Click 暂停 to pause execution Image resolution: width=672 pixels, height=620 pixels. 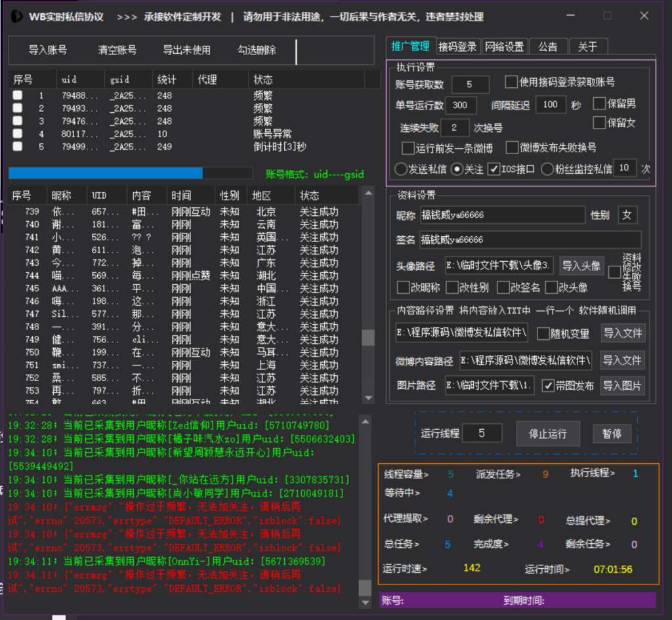coord(612,433)
